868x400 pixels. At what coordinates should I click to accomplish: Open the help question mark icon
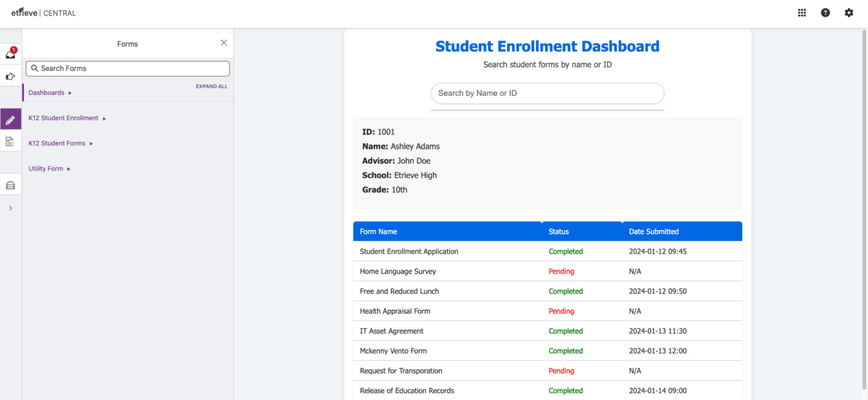pos(825,12)
